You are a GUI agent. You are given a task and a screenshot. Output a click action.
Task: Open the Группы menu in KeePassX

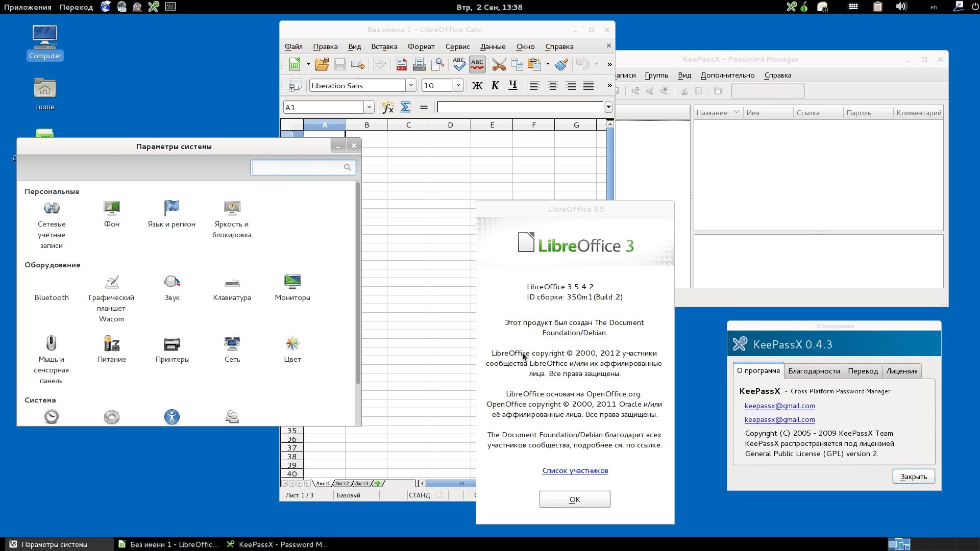(656, 75)
